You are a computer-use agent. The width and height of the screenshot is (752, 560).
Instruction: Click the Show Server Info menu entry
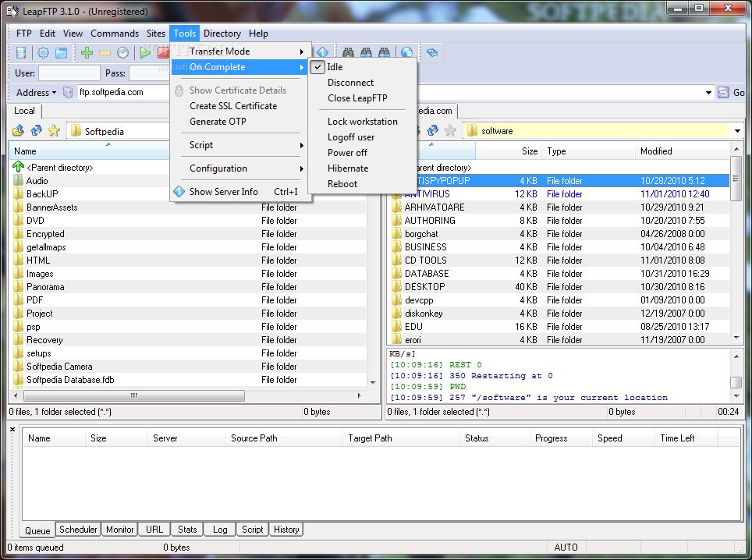pyautogui.click(x=242, y=192)
